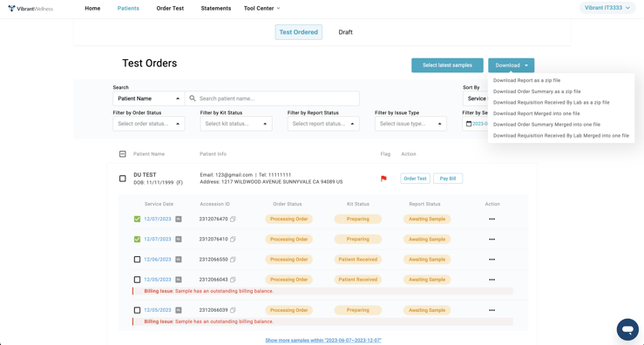
Task: Click the search magnifier icon
Action: (x=193, y=98)
